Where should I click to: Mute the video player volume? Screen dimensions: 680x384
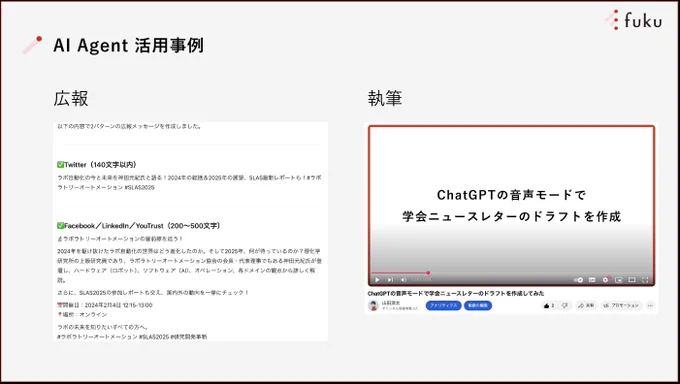pyautogui.click(x=403, y=280)
